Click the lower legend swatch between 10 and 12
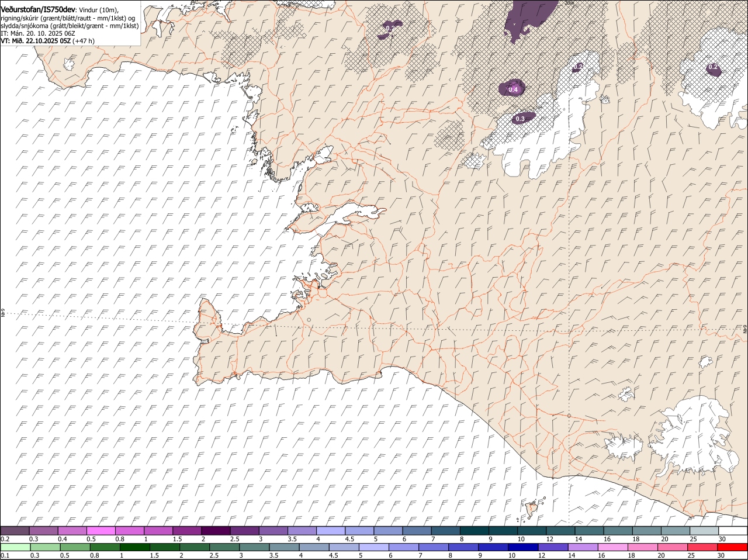748x560 pixels. 522,547
